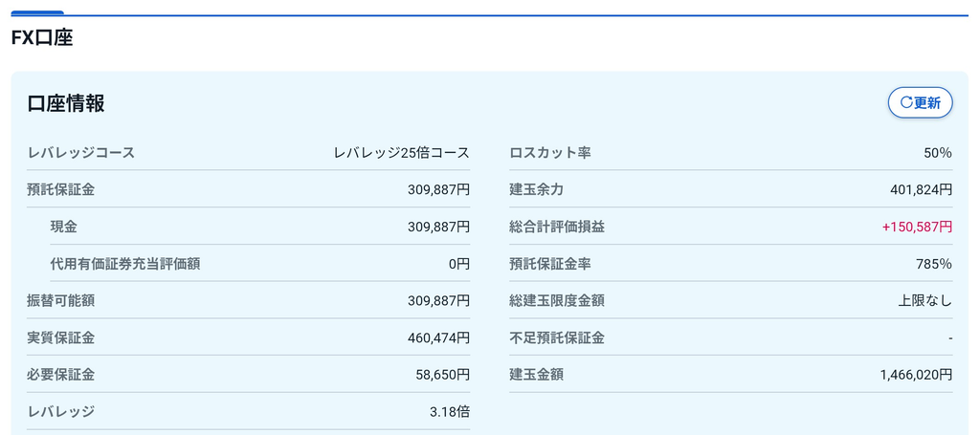Click the 現金 row label

(x=64, y=228)
